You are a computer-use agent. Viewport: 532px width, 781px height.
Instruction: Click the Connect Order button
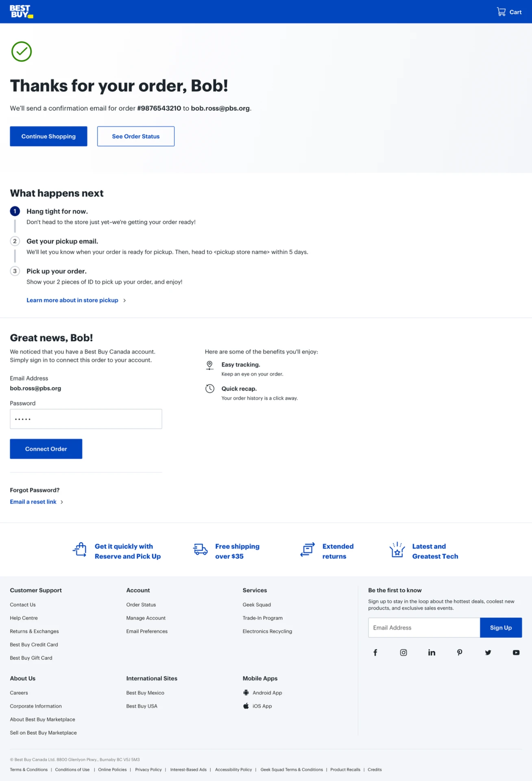click(46, 449)
